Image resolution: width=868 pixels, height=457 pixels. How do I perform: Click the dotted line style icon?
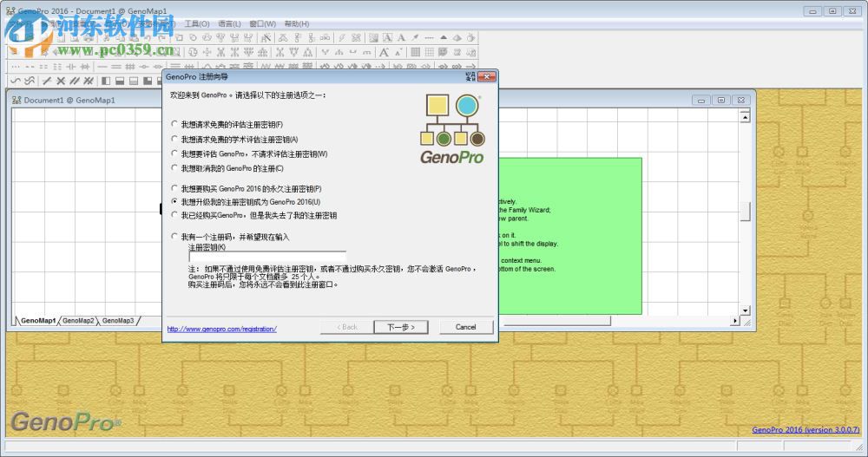click(x=16, y=67)
